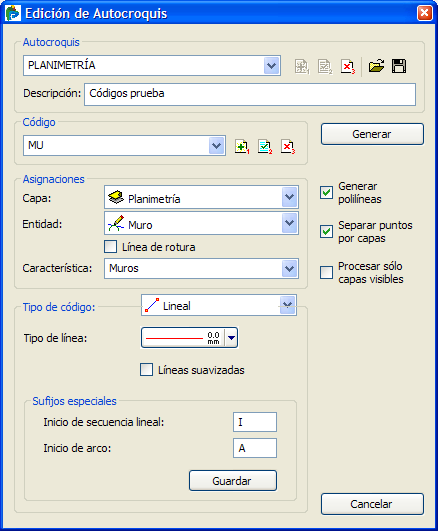Enable Procesar sólo capas visibles

(326, 272)
